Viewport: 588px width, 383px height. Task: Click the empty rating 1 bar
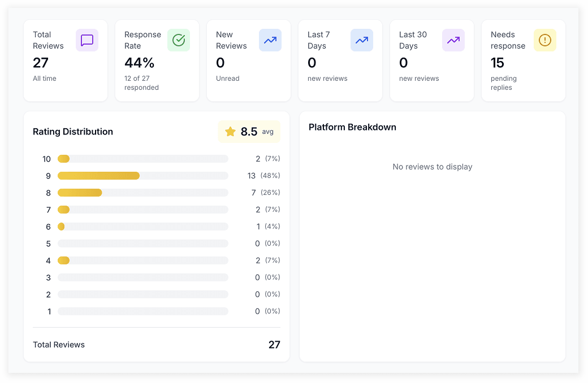143,311
